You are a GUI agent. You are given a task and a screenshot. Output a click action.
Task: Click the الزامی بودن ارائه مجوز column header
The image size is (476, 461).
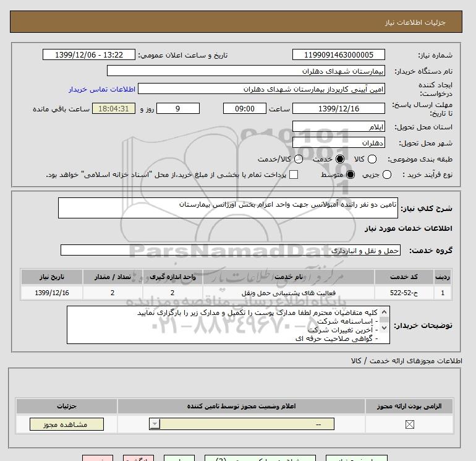[x=409, y=407]
